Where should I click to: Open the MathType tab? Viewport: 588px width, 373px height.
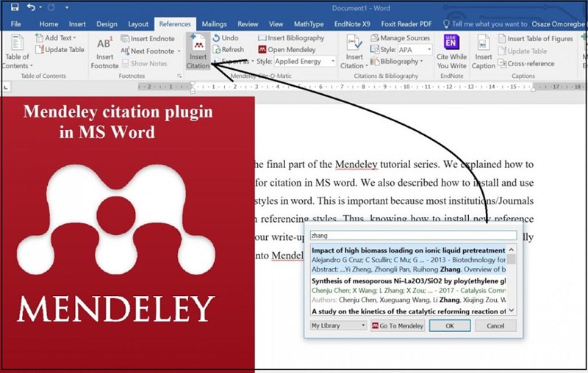click(x=309, y=24)
